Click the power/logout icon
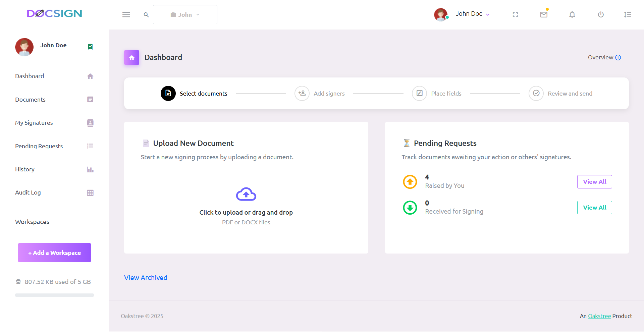 pyautogui.click(x=601, y=14)
